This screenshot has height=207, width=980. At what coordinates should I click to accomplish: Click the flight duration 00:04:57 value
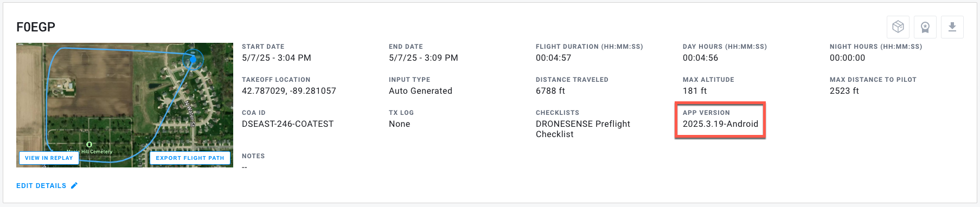(x=554, y=58)
